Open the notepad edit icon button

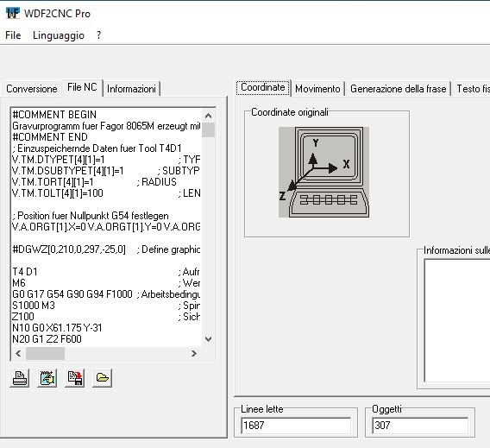coord(47,378)
